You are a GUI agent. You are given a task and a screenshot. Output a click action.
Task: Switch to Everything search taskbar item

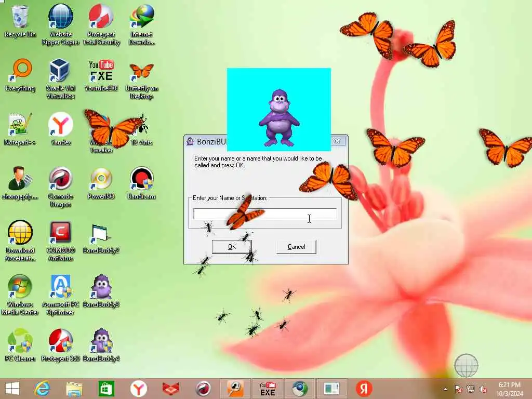click(235, 389)
